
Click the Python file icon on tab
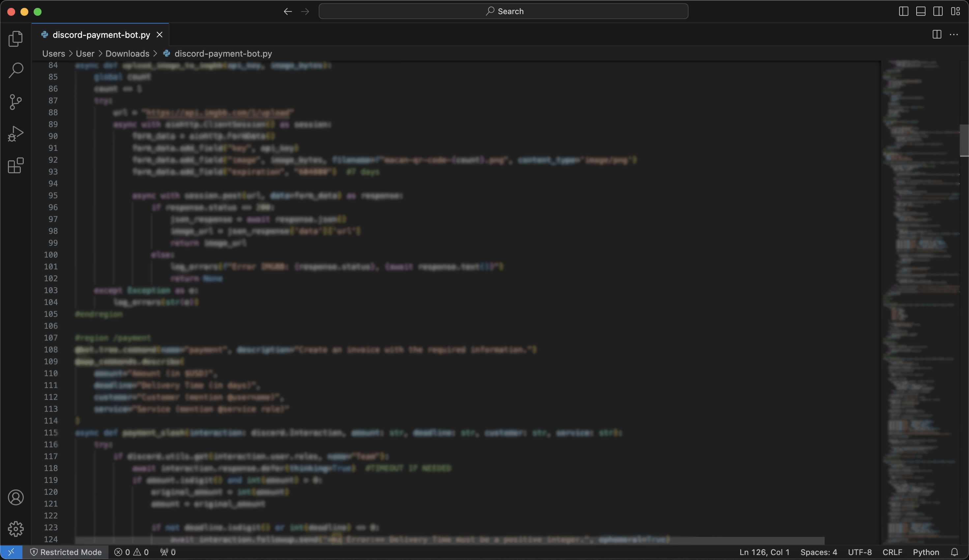click(x=44, y=35)
